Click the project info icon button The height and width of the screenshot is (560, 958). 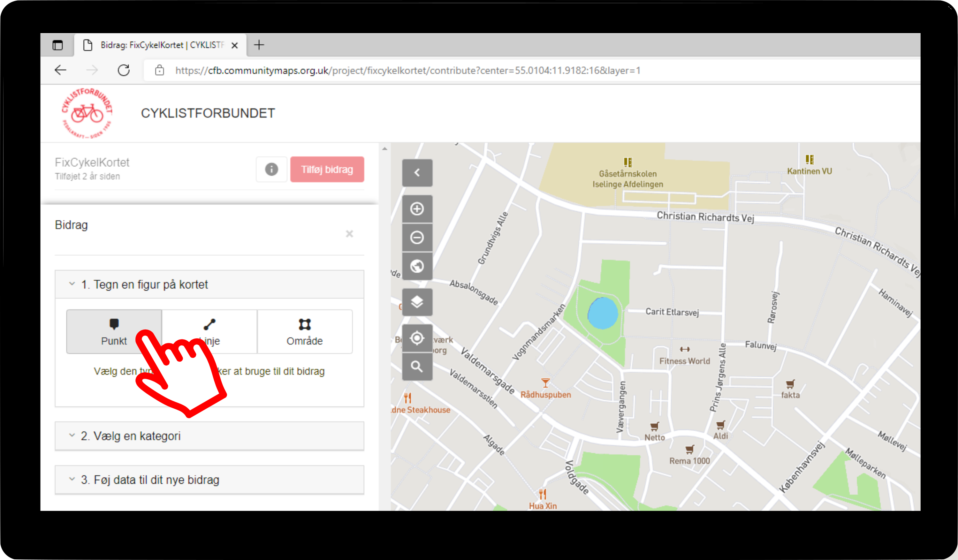coord(271,169)
